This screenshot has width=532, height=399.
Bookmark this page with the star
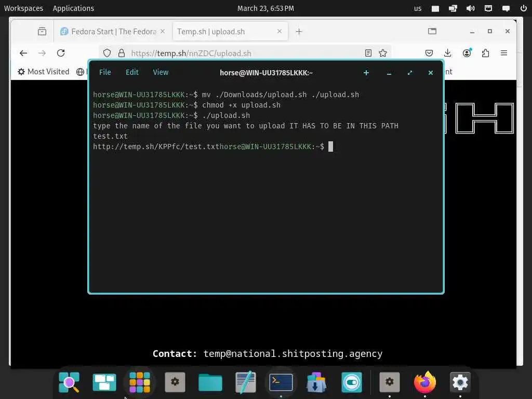pos(383,53)
